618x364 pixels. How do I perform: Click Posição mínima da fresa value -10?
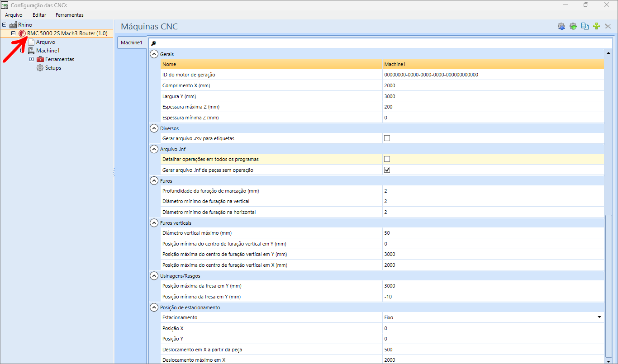point(493,297)
